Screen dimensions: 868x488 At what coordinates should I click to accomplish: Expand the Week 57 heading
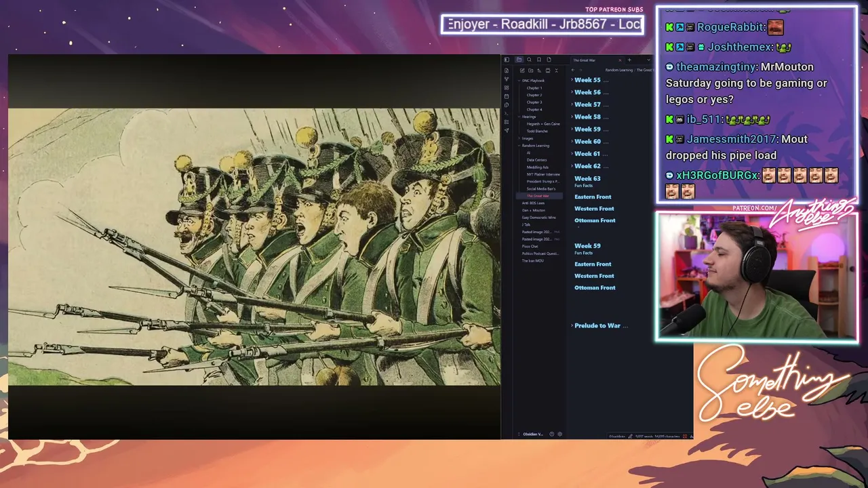pyautogui.click(x=572, y=104)
